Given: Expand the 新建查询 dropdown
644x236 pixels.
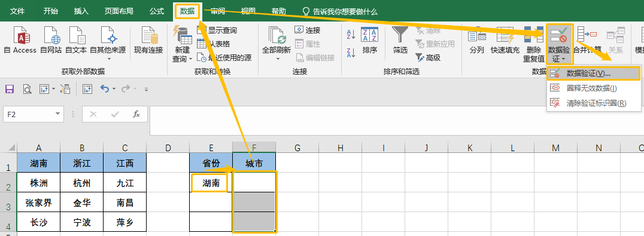Looking at the screenshot, I should coord(190,59).
